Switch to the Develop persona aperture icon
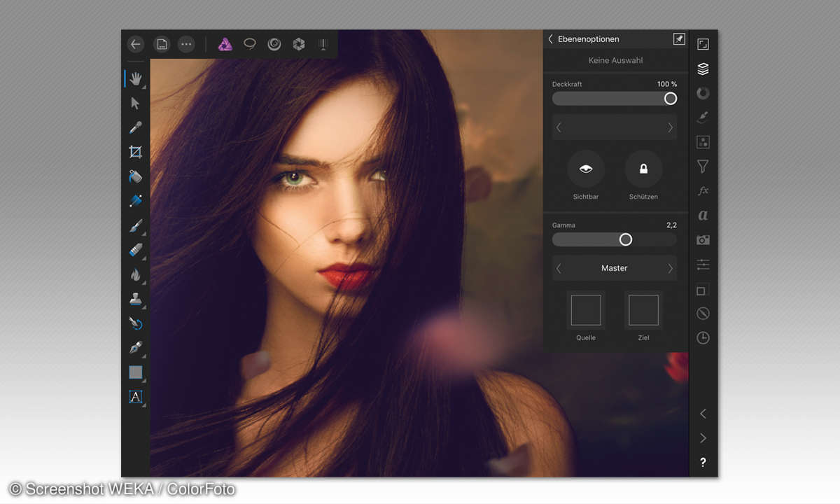 tap(299, 44)
